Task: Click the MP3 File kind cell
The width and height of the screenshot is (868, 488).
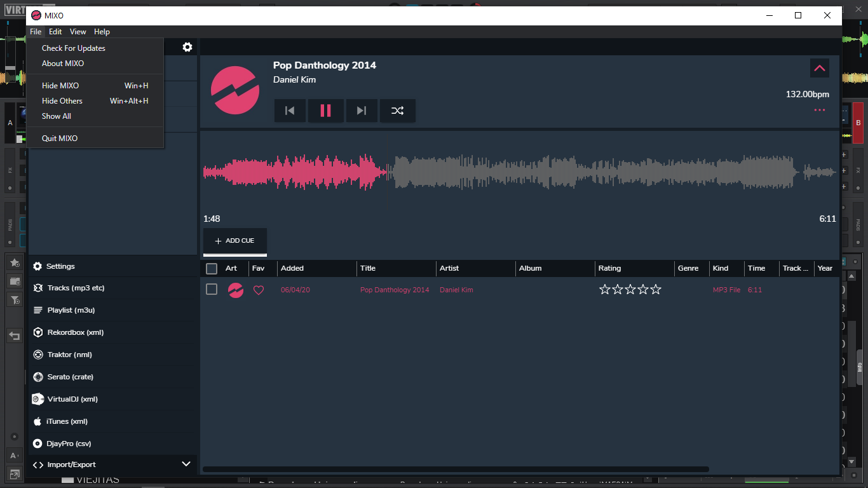Action: tap(726, 290)
